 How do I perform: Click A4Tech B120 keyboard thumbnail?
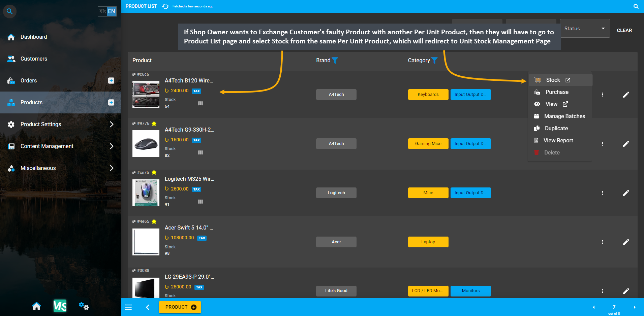coord(146,95)
